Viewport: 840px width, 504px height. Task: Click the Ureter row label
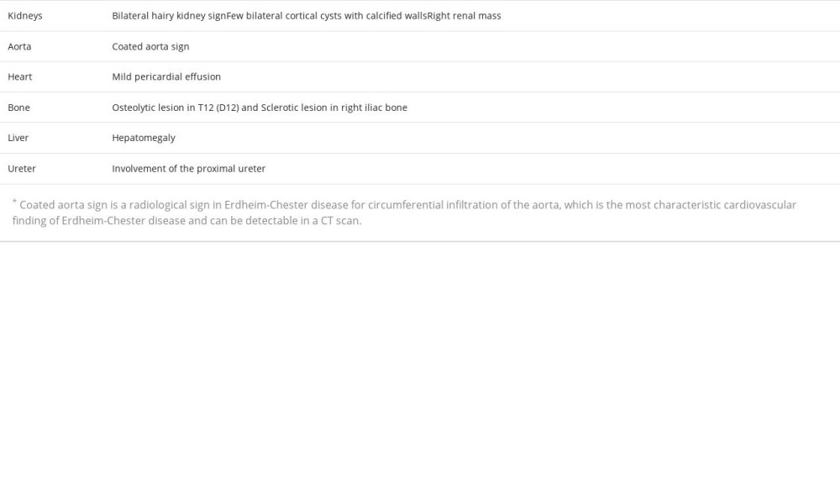tap(22, 169)
